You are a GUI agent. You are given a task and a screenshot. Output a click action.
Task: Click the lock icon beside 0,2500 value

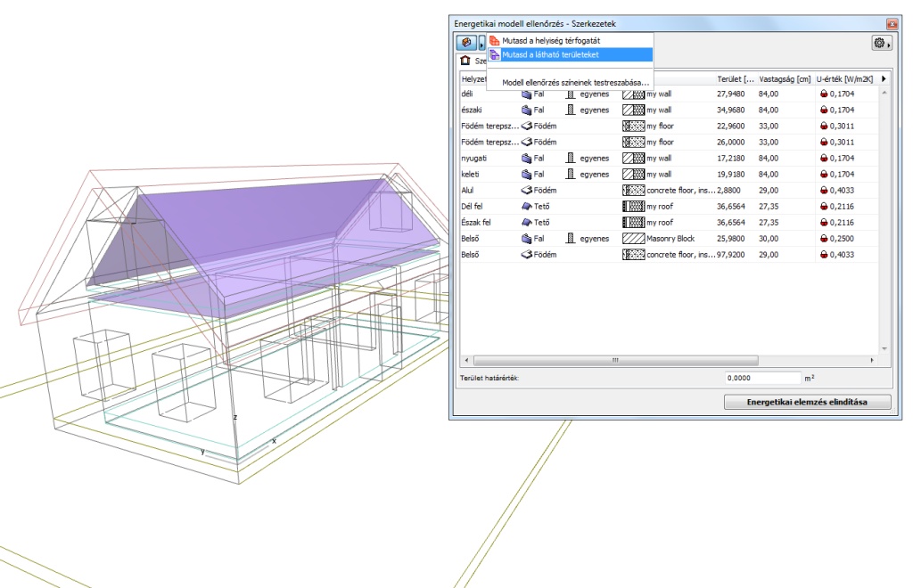click(x=824, y=239)
